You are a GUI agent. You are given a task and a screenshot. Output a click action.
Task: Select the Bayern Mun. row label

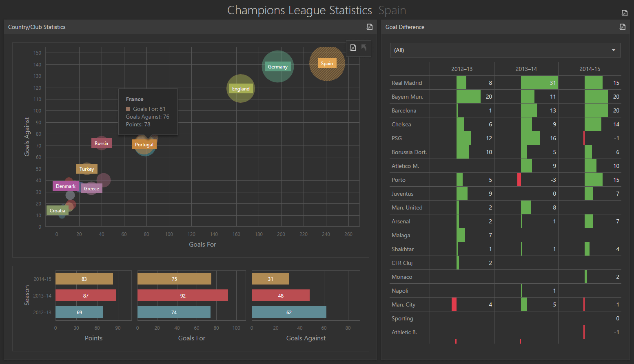pyautogui.click(x=407, y=97)
